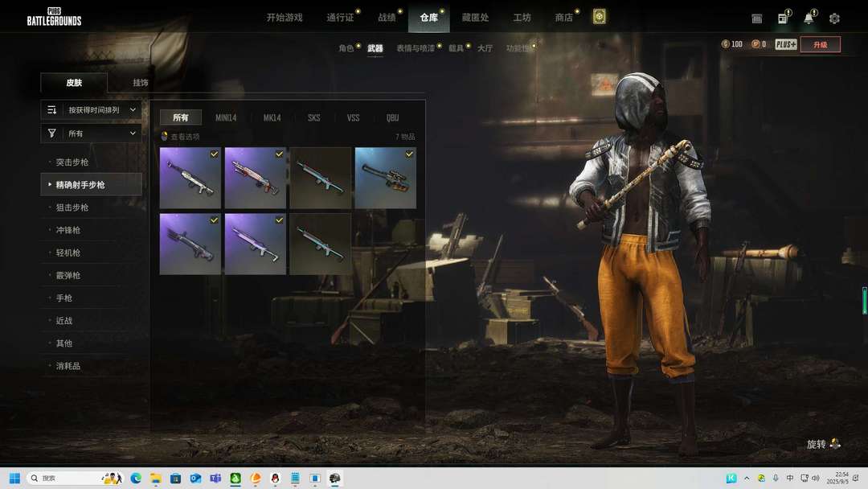868x489 pixels.
Task: Open the 所有 filter dropdown beside the funnel
Action: tap(92, 133)
